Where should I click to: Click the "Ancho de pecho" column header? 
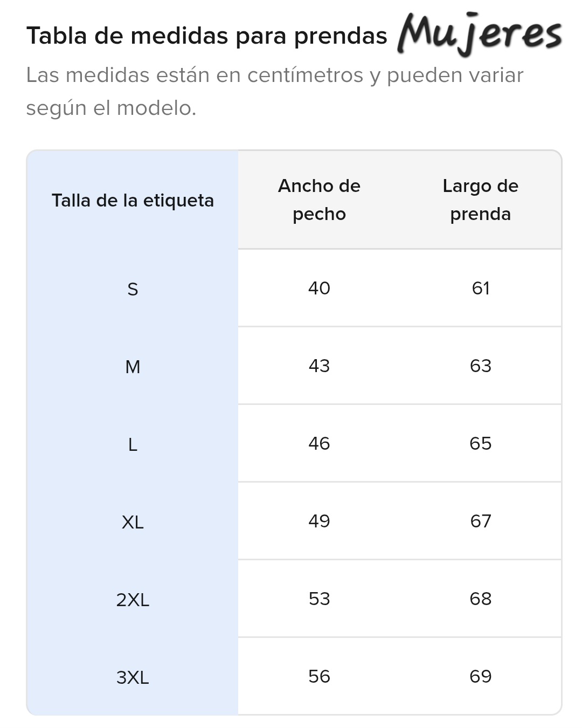pyautogui.click(x=319, y=200)
